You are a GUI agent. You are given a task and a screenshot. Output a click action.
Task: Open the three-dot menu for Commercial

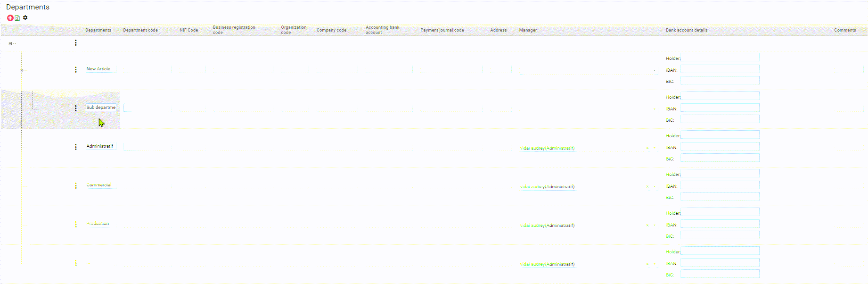tap(76, 185)
